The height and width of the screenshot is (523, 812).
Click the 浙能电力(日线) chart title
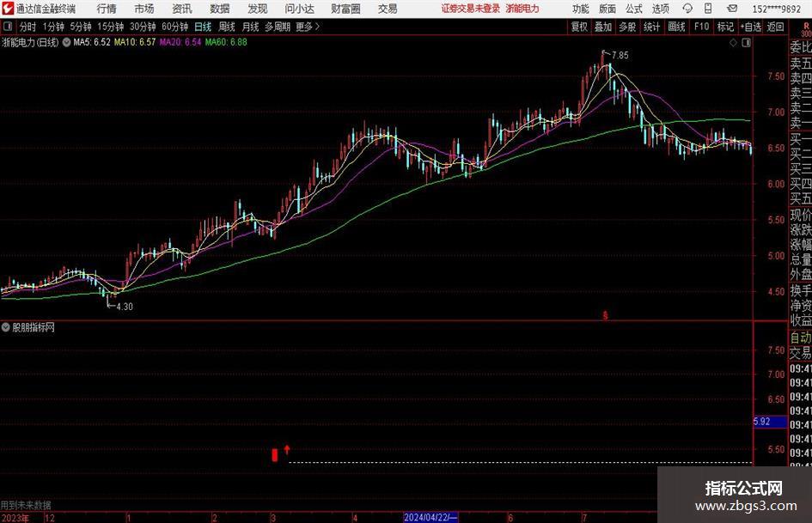(30, 42)
